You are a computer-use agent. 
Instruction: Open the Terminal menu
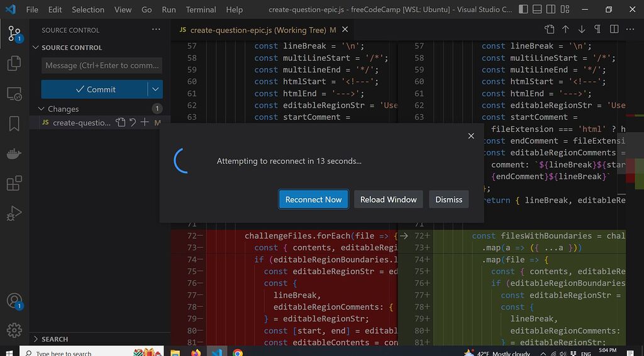point(201,9)
